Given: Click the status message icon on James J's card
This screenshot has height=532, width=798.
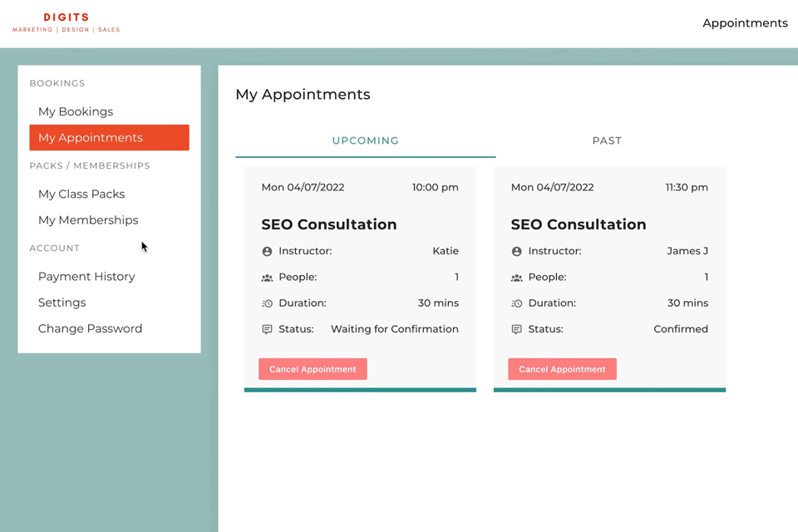Looking at the screenshot, I should (516, 329).
